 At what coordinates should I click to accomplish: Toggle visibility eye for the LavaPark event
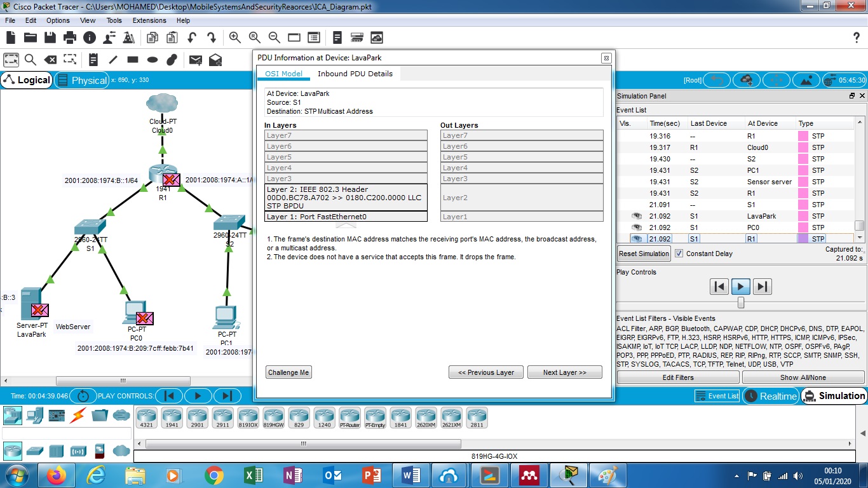[x=637, y=216]
